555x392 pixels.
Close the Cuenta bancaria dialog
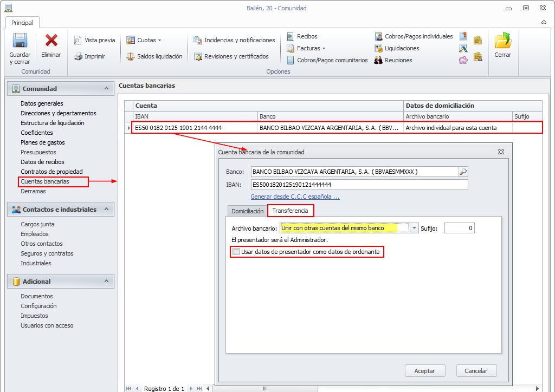pyautogui.click(x=501, y=152)
